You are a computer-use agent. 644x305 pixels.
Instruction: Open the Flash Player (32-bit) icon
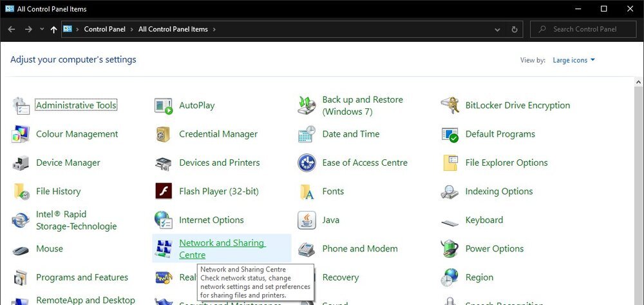[x=164, y=192]
